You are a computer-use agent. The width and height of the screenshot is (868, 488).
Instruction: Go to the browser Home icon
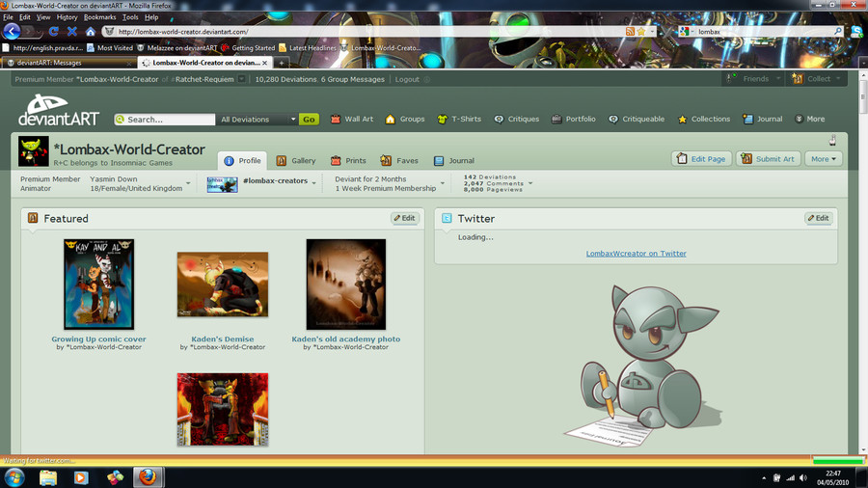pos(91,32)
